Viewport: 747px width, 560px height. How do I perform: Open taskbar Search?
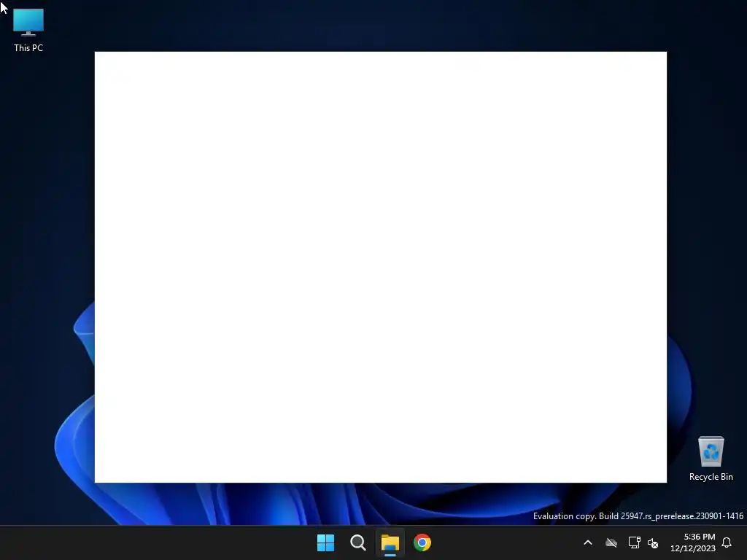(357, 542)
